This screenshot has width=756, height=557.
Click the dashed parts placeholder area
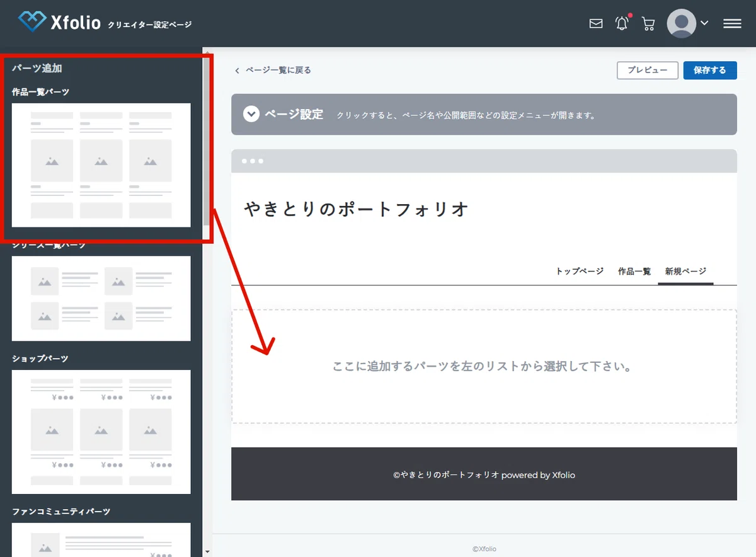click(x=484, y=366)
